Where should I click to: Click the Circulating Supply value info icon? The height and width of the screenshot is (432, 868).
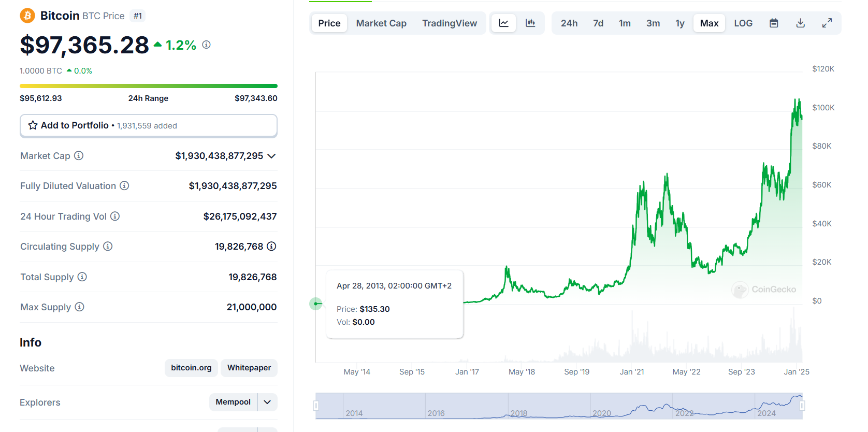(x=271, y=247)
